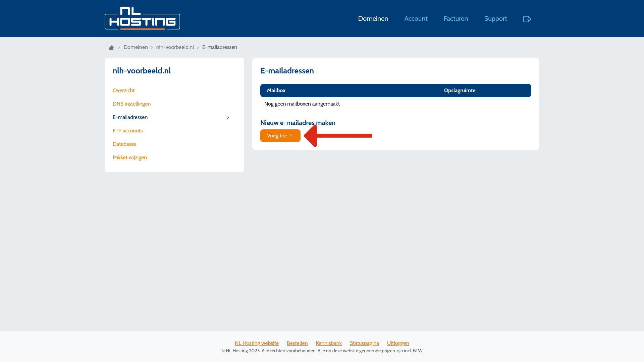This screenshot has height=362, width=644.
Task: Open FTP accounts in sidebar
Action: point(127,131)
